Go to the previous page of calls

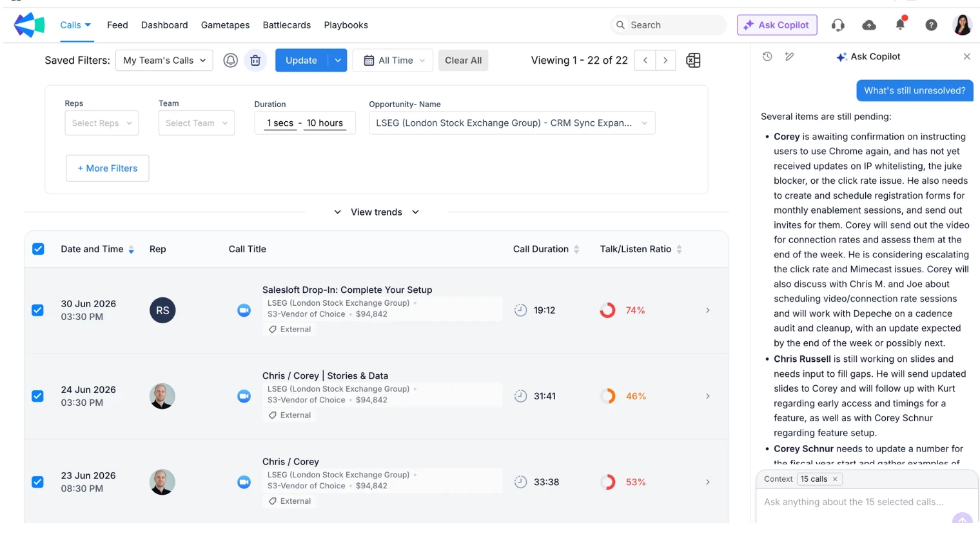(x=645, y=60)
